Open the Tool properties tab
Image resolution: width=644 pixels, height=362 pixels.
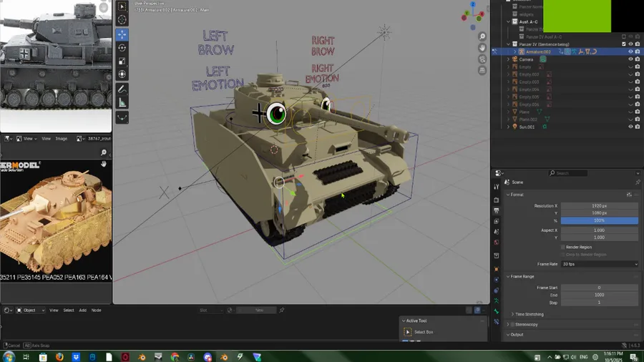496,187
